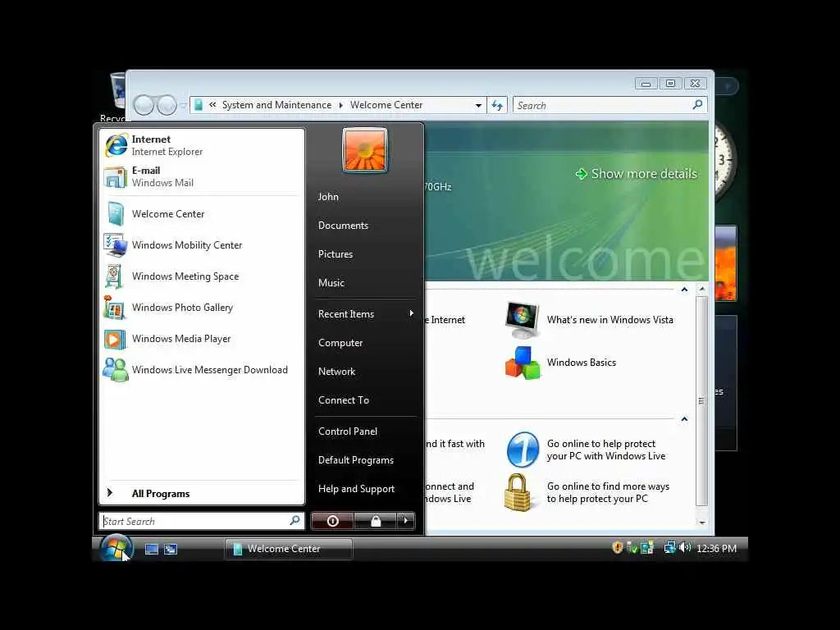Viewport: 840px width, 630px height.
Task: Click Show Desktop quick launch icon
Action: pos(152,549)
